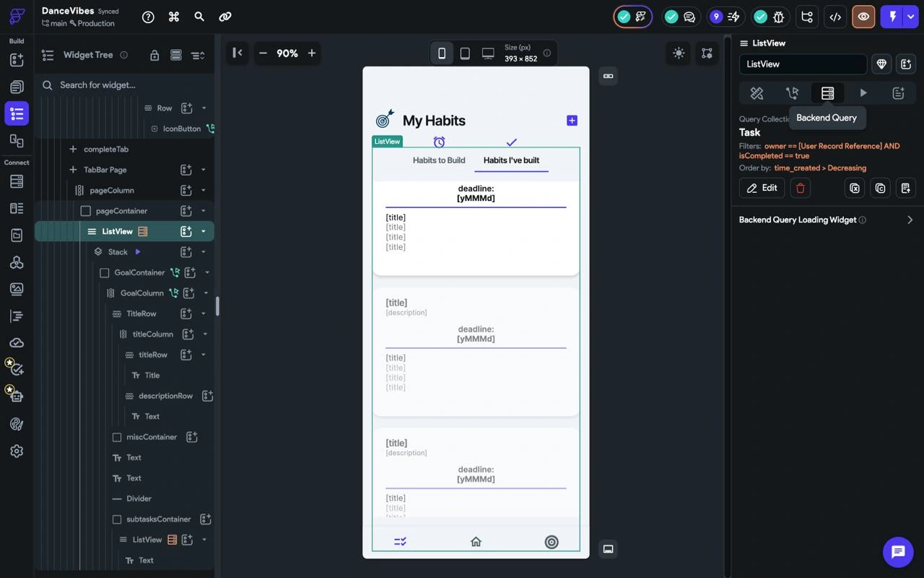Open the documentation tab icon in properties
Image resolution: width=924 pixels, height=578 pixels.
898,92
